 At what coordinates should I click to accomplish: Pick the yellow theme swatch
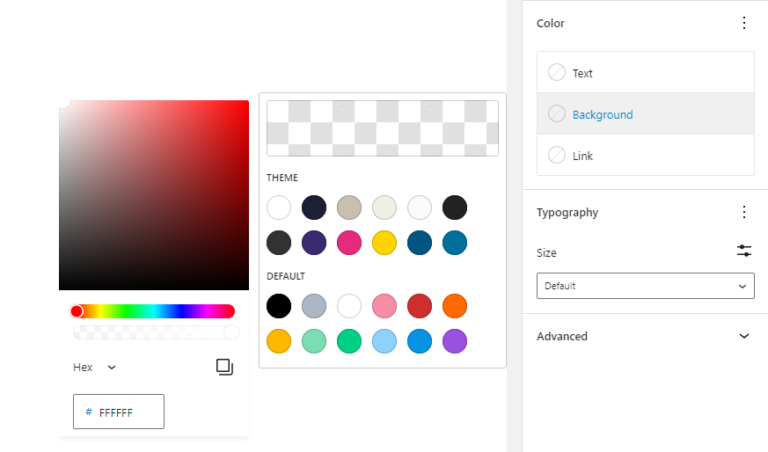point(384,243)
